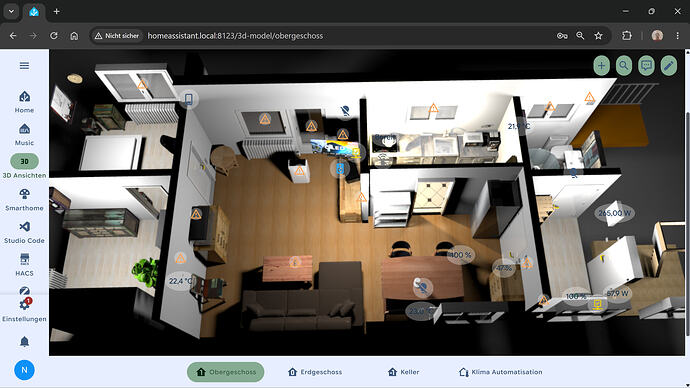Reload the page
Image resolution: width=690 pixels, height=388 pixels.
[x=54, y=36]
